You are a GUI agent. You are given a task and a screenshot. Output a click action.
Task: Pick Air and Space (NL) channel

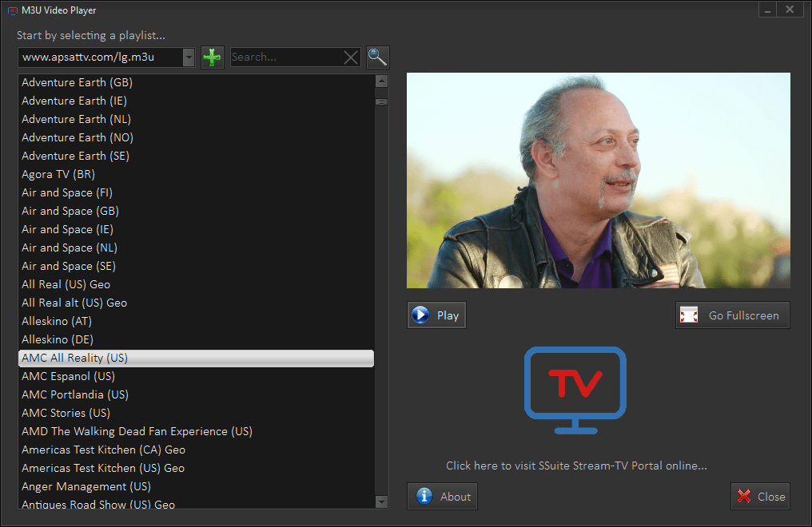70,248
